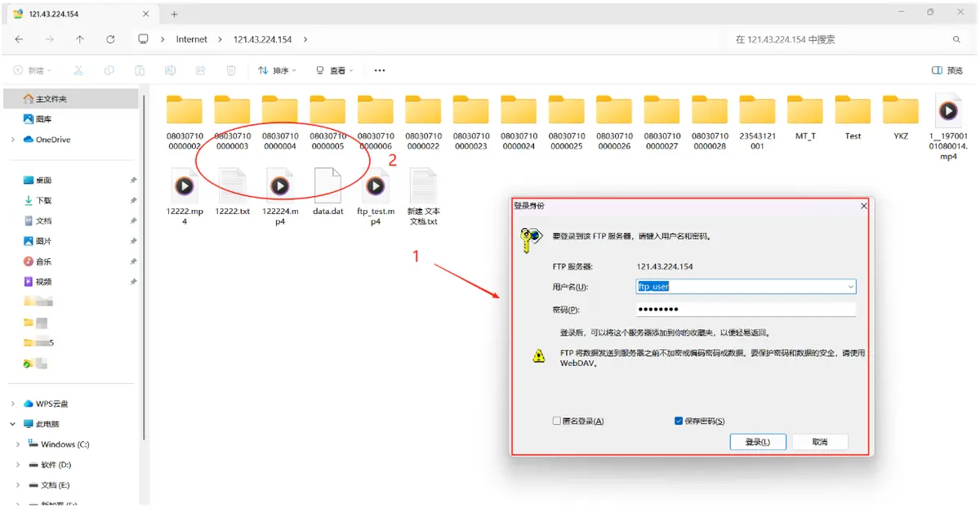Click the paste icon in toolbar
Viewport: 980px width, 513px height.
140,71
